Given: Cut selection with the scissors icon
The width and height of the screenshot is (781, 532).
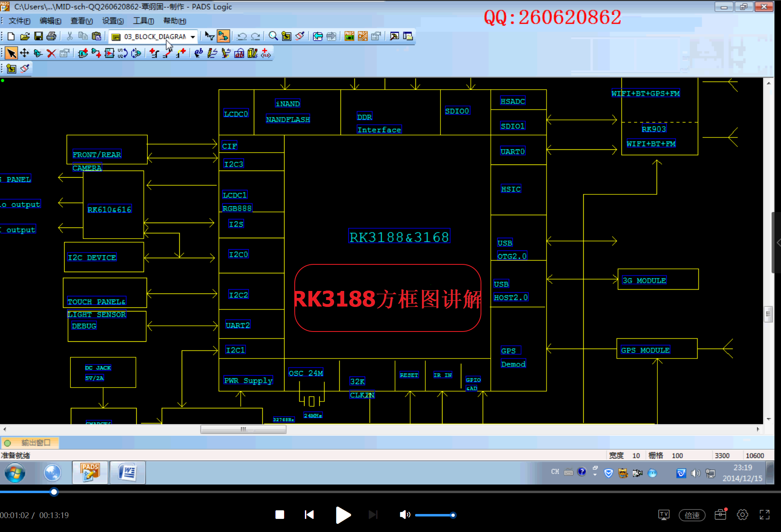Looking at the screenshot, I should click(x=70, y=36).
